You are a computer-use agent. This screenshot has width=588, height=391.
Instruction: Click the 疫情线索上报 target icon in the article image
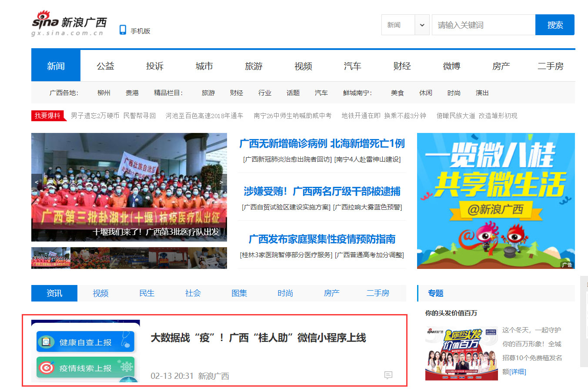[x=46, y=368]
